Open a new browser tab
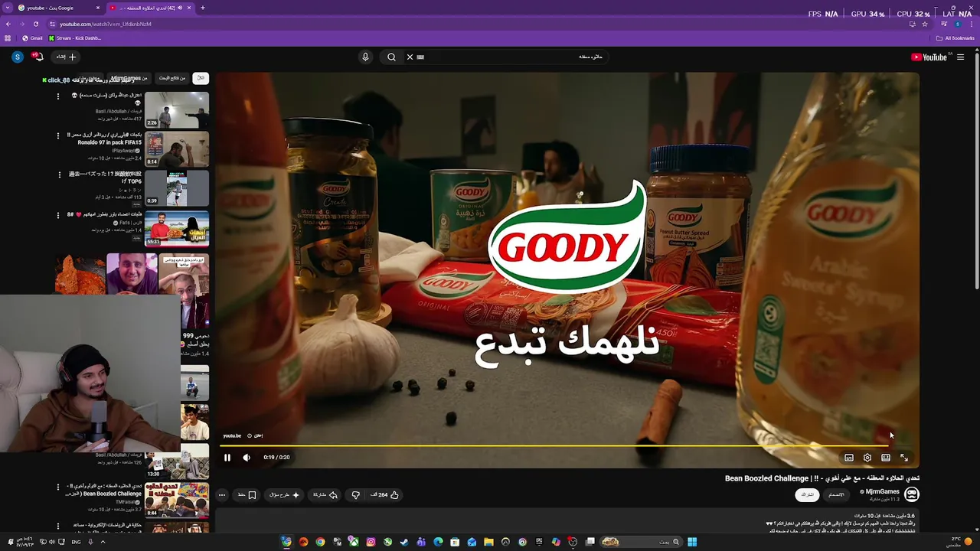 (202, 8)
